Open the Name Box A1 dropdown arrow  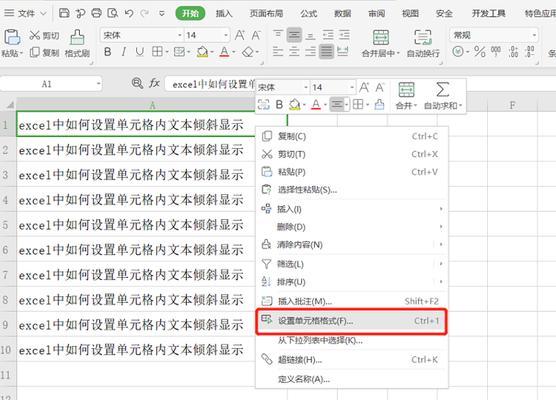point(98,84)
